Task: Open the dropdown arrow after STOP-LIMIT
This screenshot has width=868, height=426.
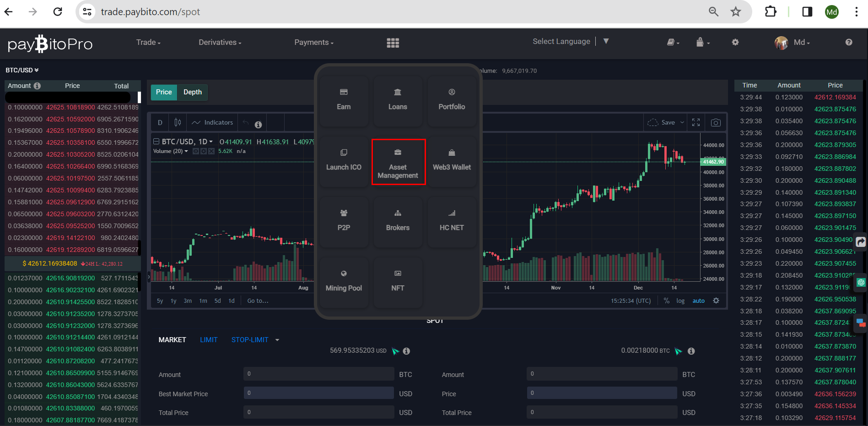Action: click(277, 340)
